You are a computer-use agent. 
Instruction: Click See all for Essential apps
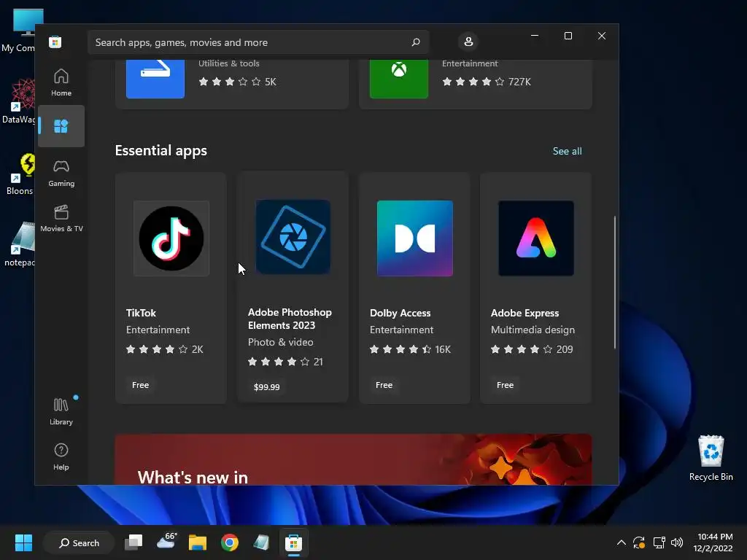(x=567, y=151)
